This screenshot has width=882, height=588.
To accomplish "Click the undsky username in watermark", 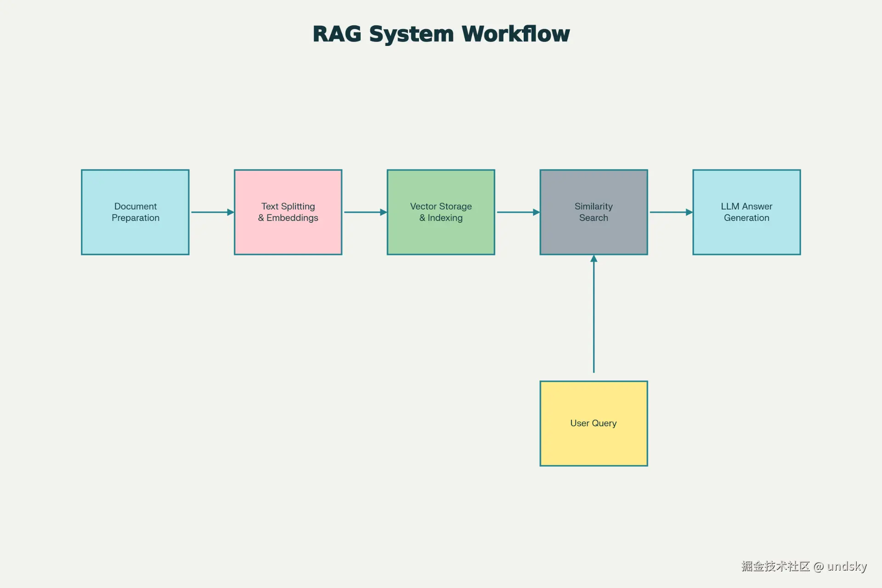I will click(847, 566).
